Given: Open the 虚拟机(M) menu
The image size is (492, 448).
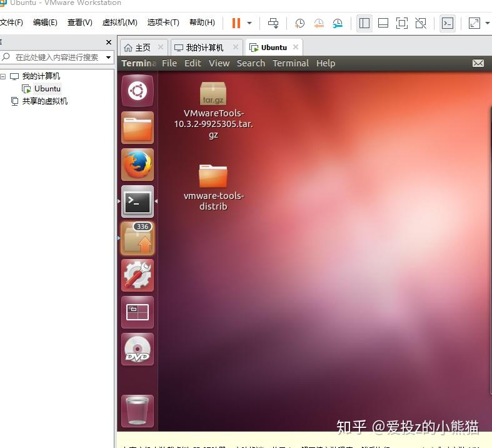Looking at the screenshot, I should point(120,23).
